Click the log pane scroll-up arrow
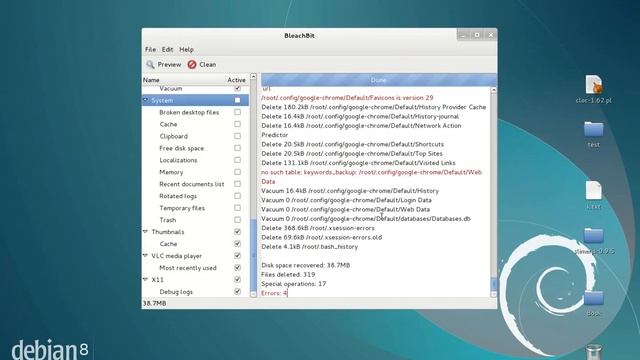 [493, 90]
